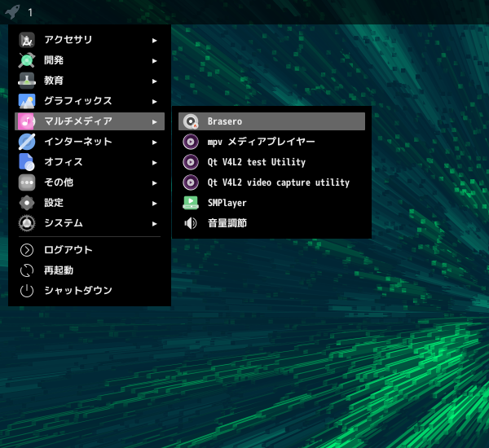Open the 開発 menu entry
The width and height of the screenshot is (489, 448).
[90, 60]
